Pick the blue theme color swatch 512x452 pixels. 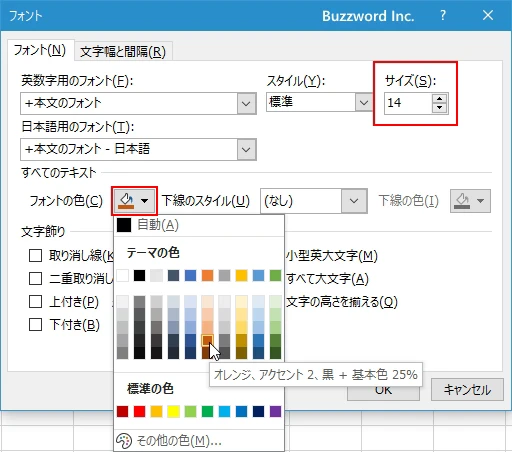coord(190,276)
